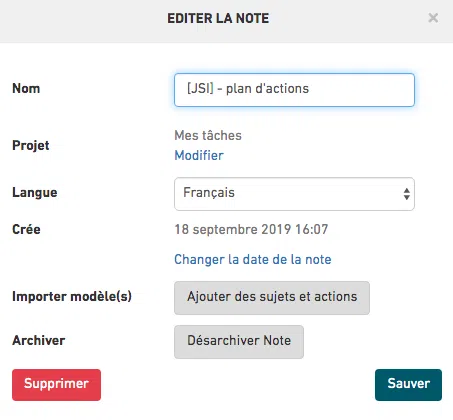Click the up-down arrows of Langue selector
453x420 pixels.
pyautogui.click(x=406, y=194)
